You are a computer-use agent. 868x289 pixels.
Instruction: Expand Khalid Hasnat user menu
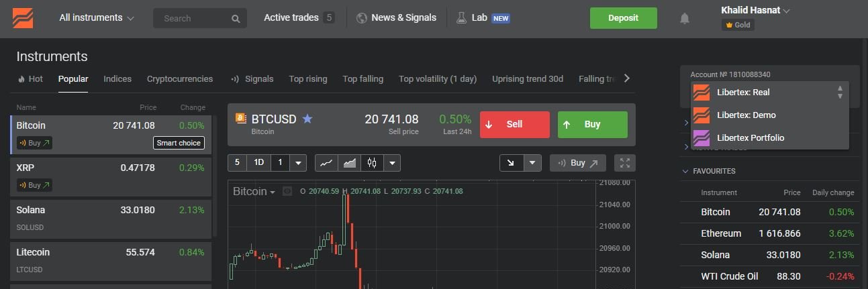tap(755, 10)
